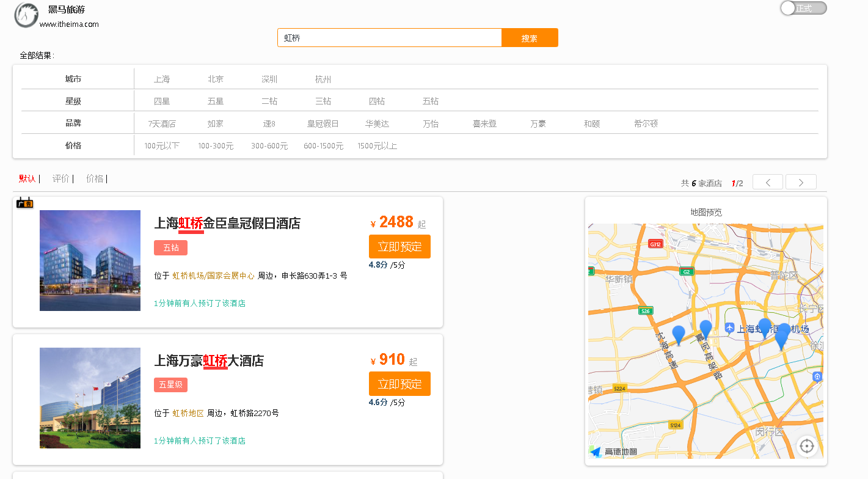Viewport: 868px width, 479px height.
Task: Open hotel title 上海万豪虹桥大酒店
Action: coord(209,361)
